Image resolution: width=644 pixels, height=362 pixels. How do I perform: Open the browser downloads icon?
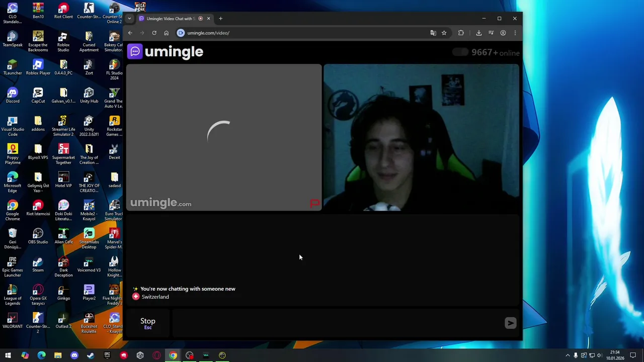click(x=478, y=33)
